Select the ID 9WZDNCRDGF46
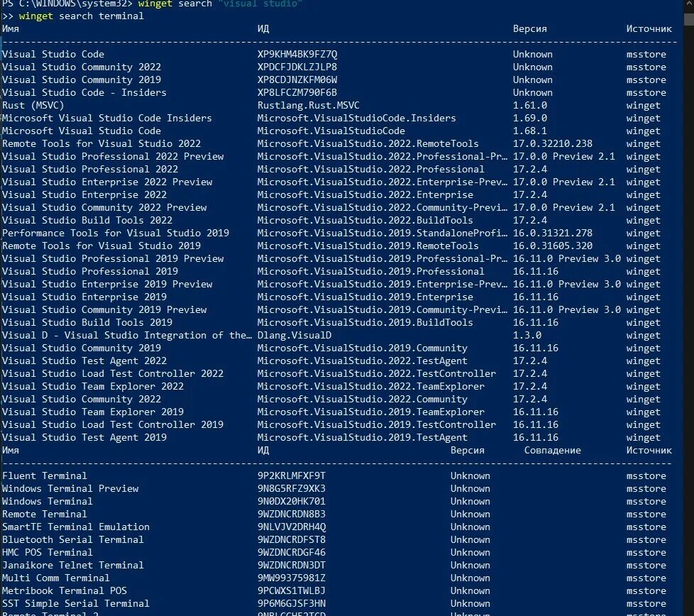Image resolution: width=694 pixels, height=616 pixels. coord(291,553)
